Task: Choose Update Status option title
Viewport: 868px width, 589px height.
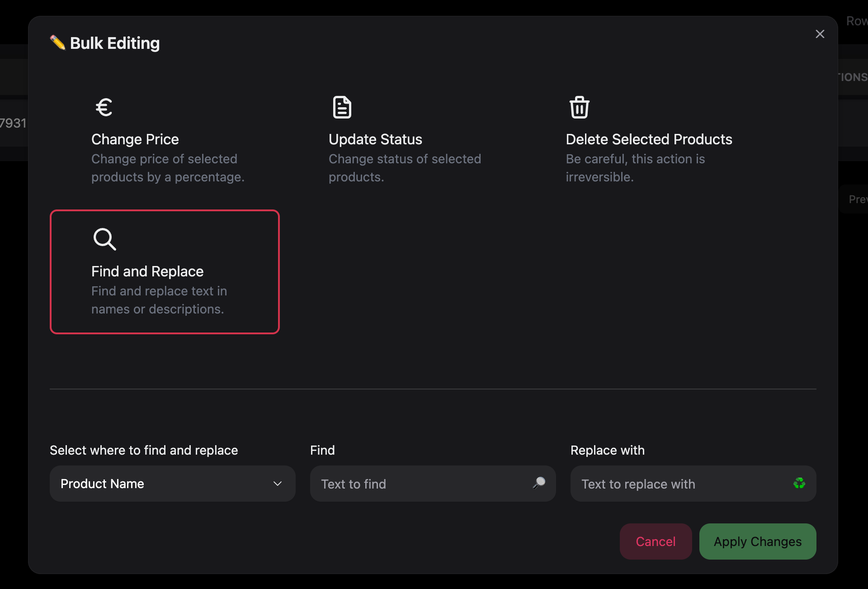Action: coord(375,139)
